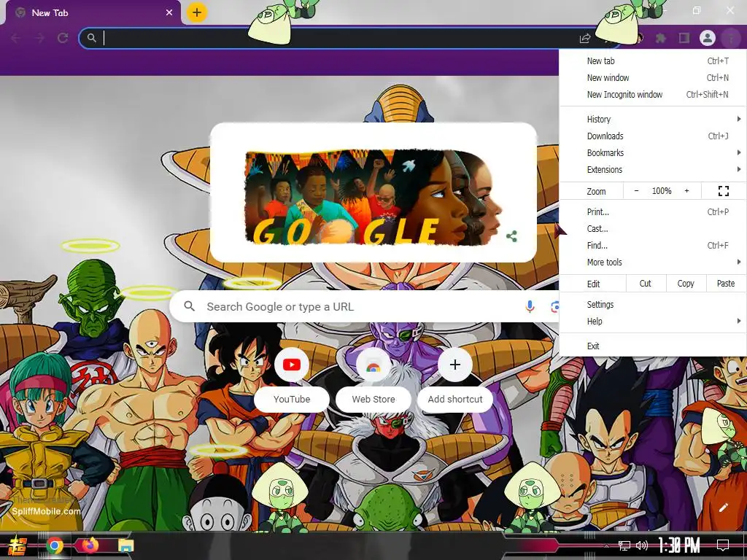This screenshot has height=560, width=747.
Task: Click the YouTube shortcut label
Action: (292, 399)
